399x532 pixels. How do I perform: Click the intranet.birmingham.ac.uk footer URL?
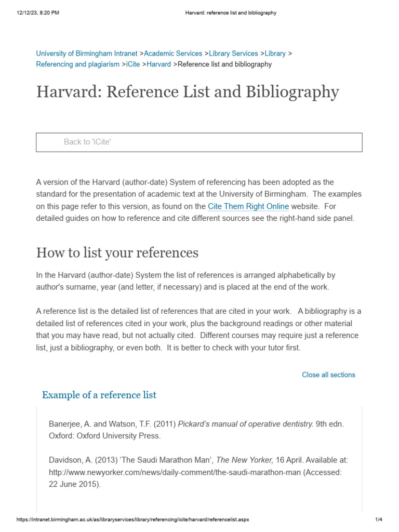[x=132, y=520]
